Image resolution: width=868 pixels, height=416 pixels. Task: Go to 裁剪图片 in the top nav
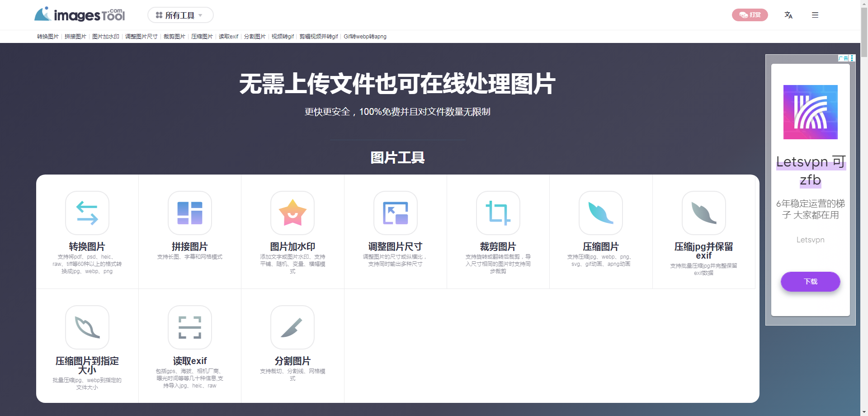(x=175, y=37)
